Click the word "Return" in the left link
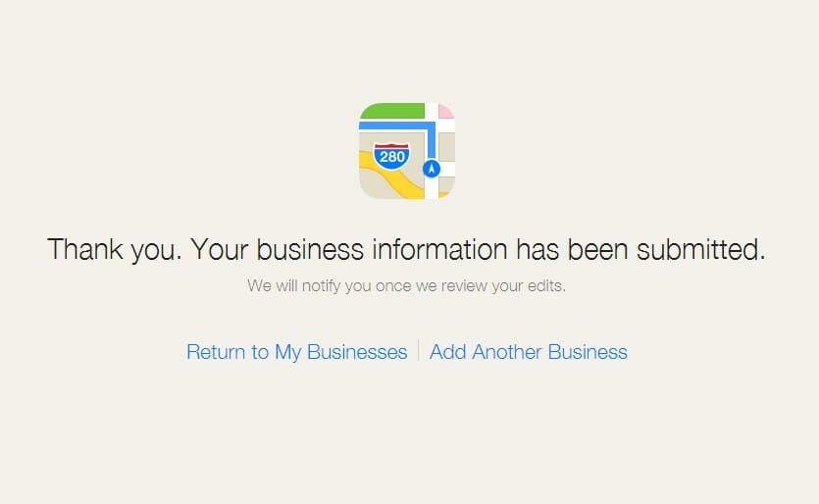This screenshot has height=504, width=819. (x=216, y=352)
